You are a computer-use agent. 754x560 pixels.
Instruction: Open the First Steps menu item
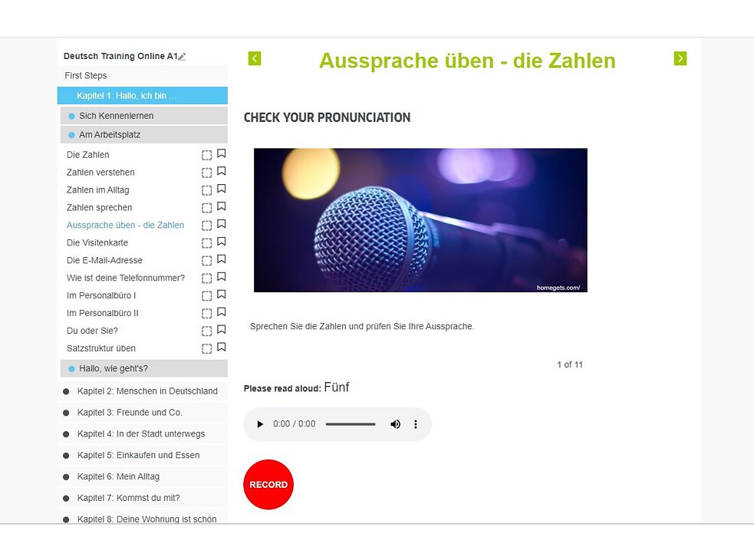[86, 76]
